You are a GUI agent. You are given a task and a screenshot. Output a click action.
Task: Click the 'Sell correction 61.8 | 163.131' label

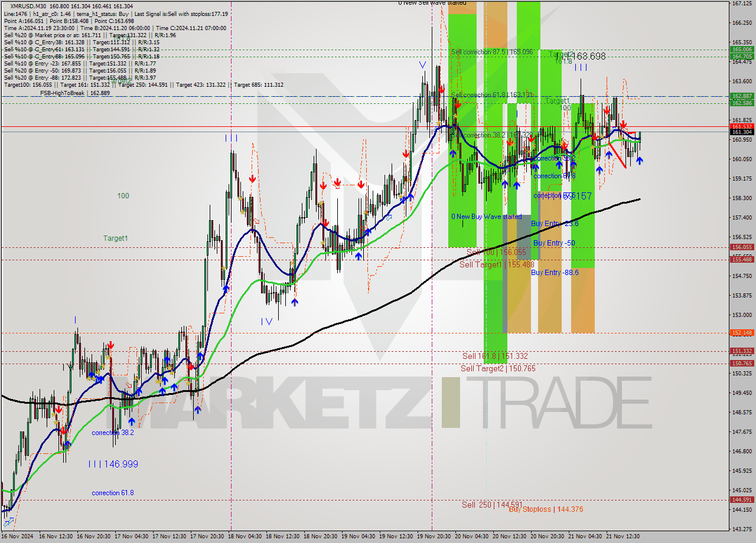tap(492, 95)
